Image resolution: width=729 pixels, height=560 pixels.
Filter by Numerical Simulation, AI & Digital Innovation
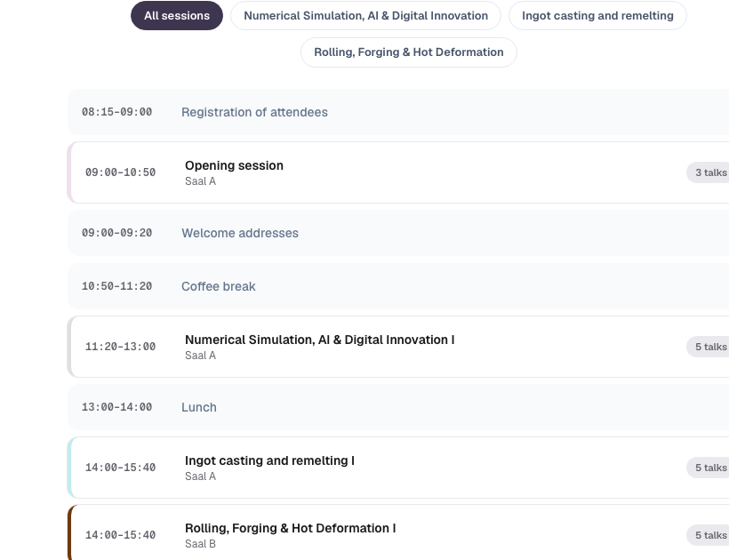pyautogui.click(x=365, y=16)
